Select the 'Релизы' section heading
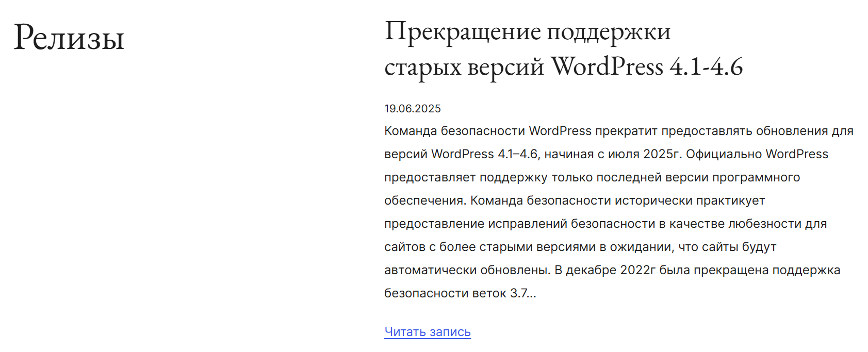868x352 pixels. click(x=69, y=38)
